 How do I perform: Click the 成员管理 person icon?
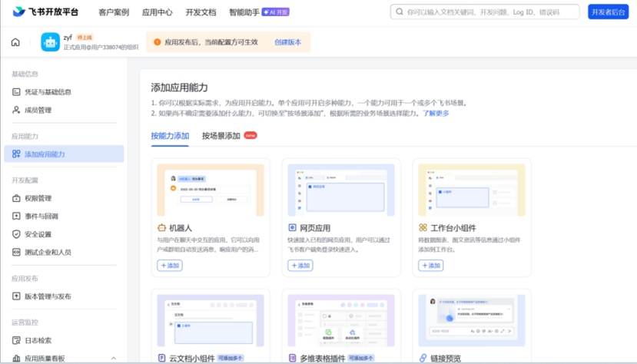click(x=16, y=110)
